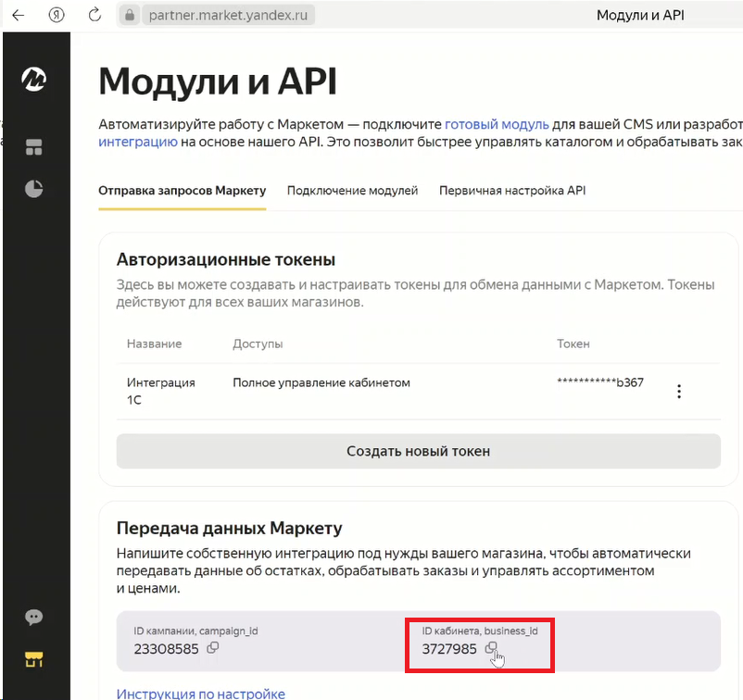Open the Инструкция по настройке link
743x700 pixels.
[201, 694]
